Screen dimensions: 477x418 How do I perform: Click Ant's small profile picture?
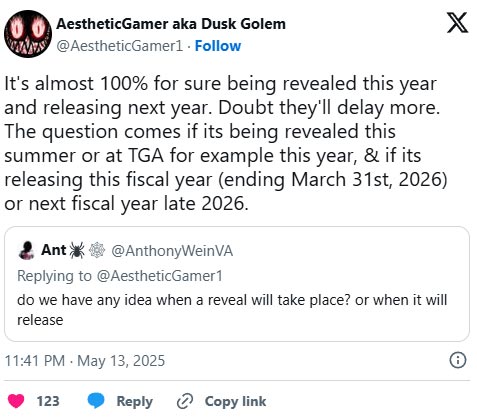tap(26, 250)
